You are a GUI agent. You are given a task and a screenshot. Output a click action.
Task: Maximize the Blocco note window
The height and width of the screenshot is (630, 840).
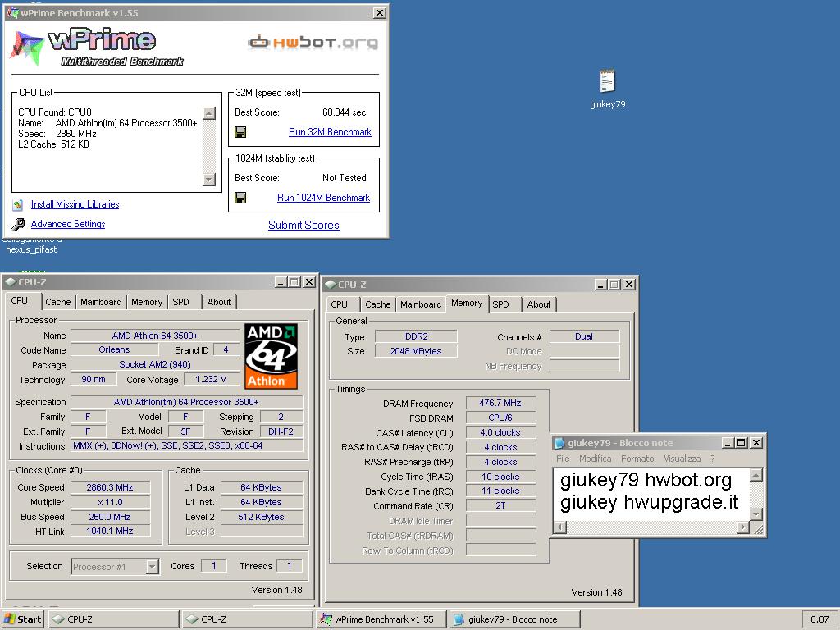[x=742, y=443]
